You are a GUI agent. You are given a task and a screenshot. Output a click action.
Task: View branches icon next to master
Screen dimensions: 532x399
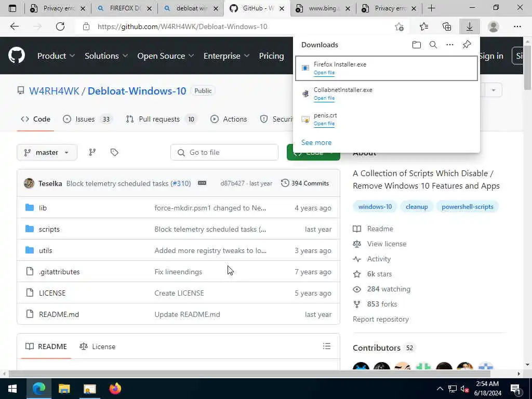click(92, 152)
